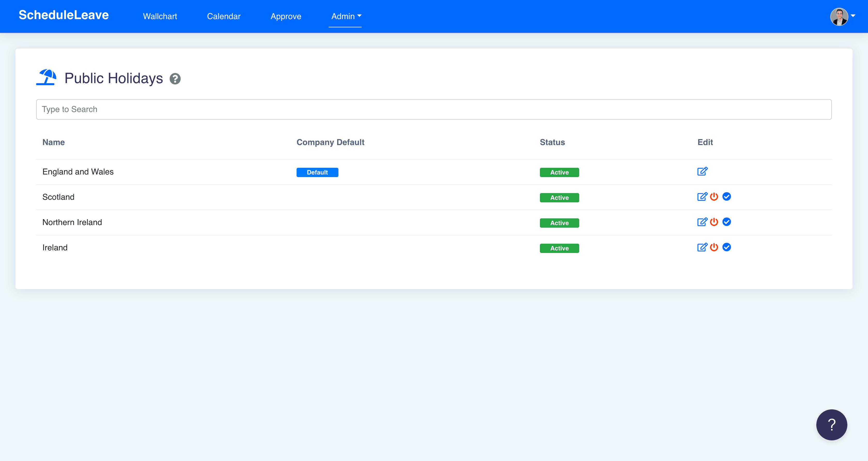Set Scotland as company default

point(726,197)
